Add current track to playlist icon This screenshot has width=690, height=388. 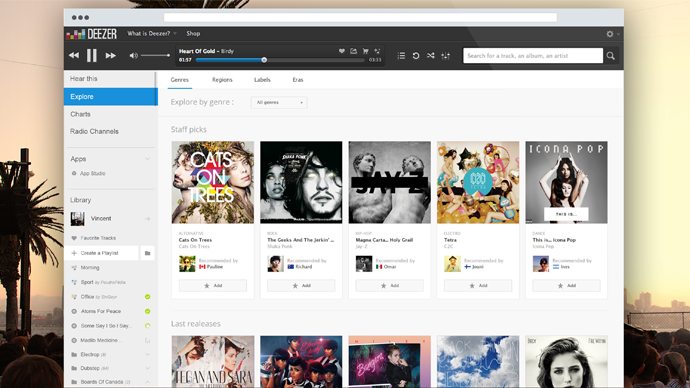tap(377, 51)
